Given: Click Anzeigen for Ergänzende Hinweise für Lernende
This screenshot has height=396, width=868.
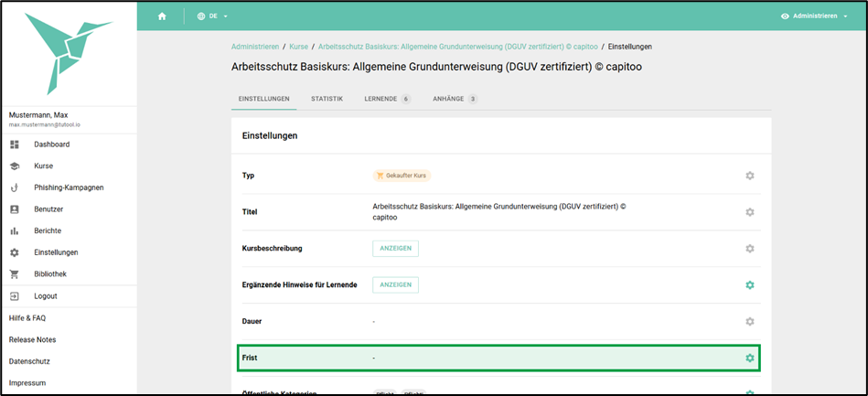Looking at the screenshot, I should [x=395, y=285].
